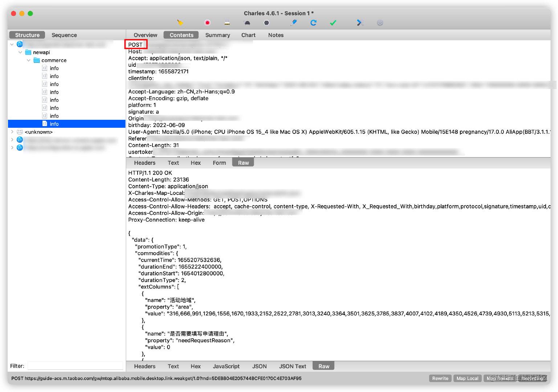The width and height of the screenshot is (558, 392).
Task: Open the Summary tab
Action: pyautogui.click(x=217, y=35)
